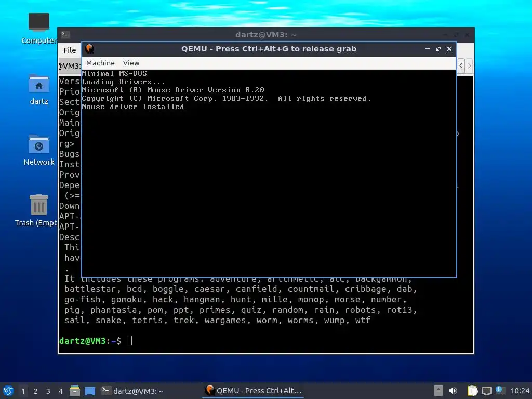The image size is (532, 399).
Task: Minimize the QEMU window
Action: (428, 49)
